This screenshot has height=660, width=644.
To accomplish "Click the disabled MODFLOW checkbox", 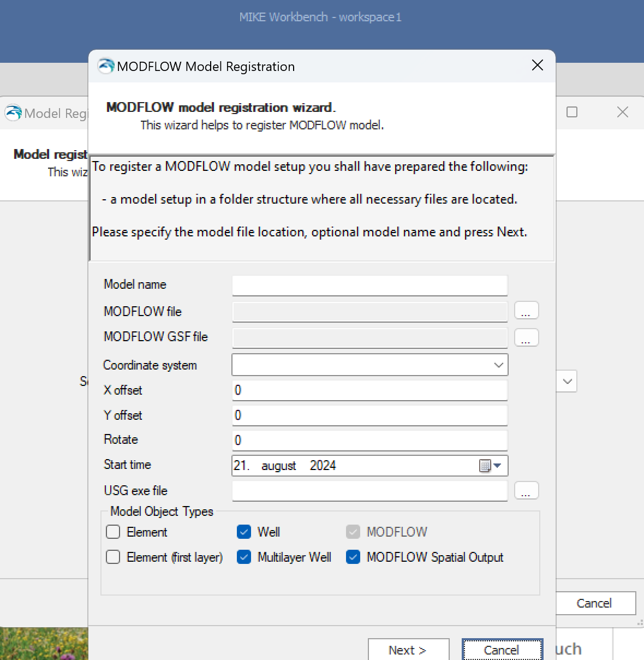I will pos(353,532).
